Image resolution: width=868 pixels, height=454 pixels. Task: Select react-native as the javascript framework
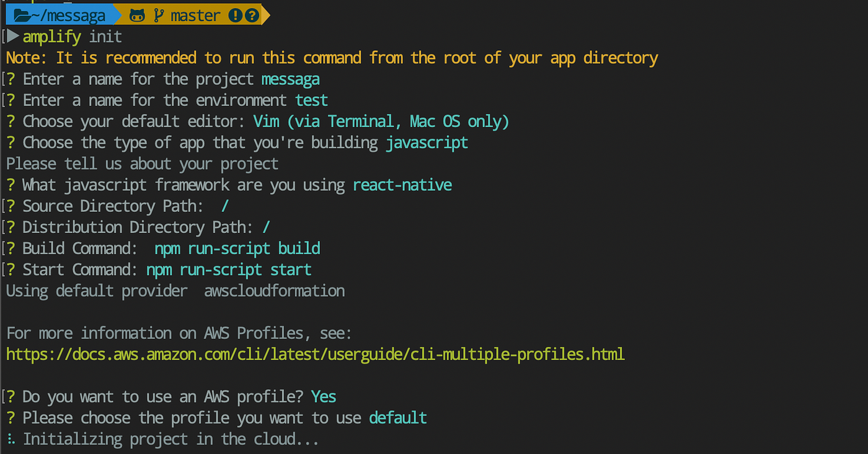(402, 184)
